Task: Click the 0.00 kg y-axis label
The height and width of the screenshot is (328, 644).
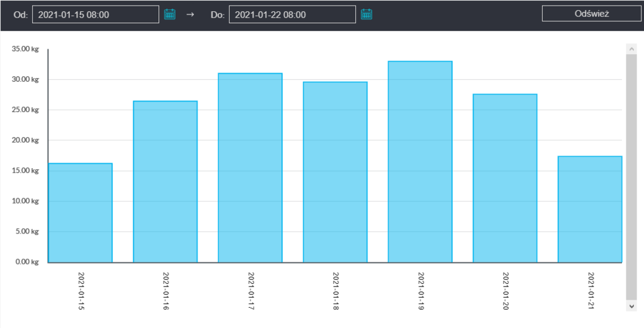Action: [27, 262]
